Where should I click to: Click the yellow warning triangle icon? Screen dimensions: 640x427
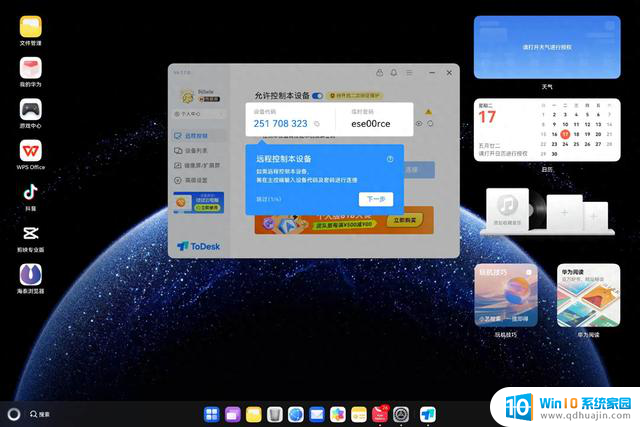[428, 111]
